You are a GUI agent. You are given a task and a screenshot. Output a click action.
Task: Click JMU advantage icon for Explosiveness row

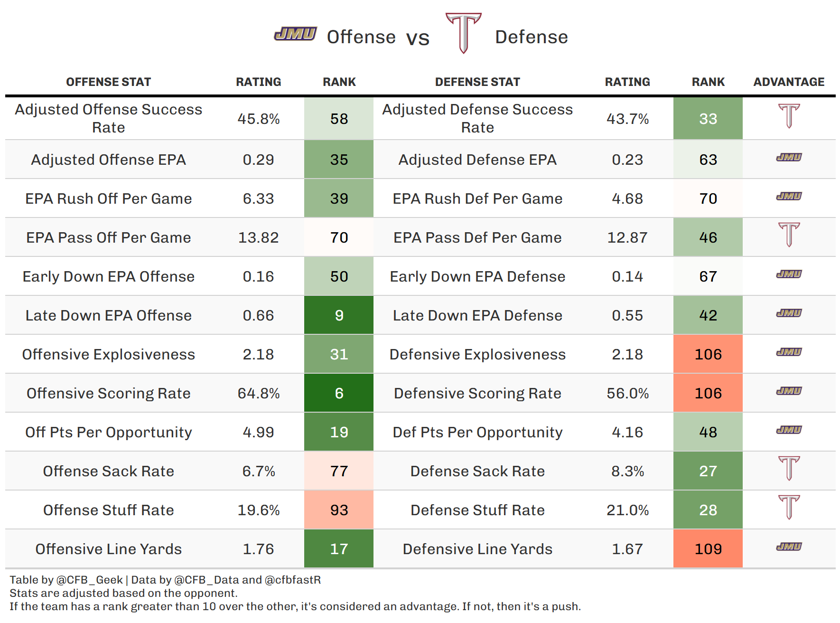(789, 352)
